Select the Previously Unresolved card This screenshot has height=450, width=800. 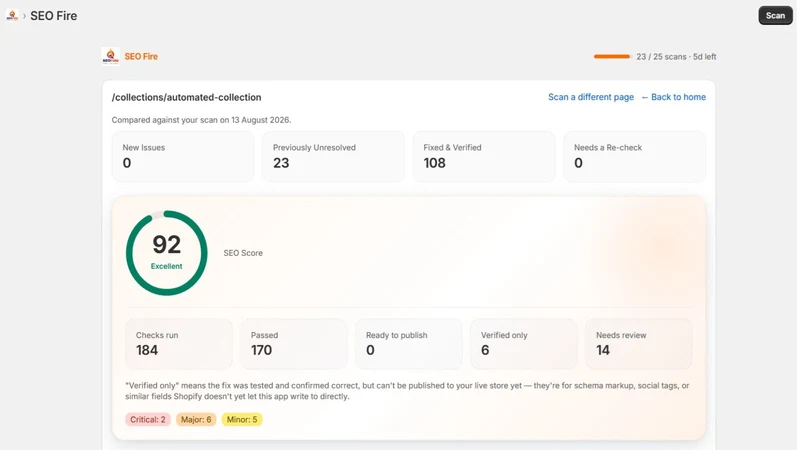point(334,157)
